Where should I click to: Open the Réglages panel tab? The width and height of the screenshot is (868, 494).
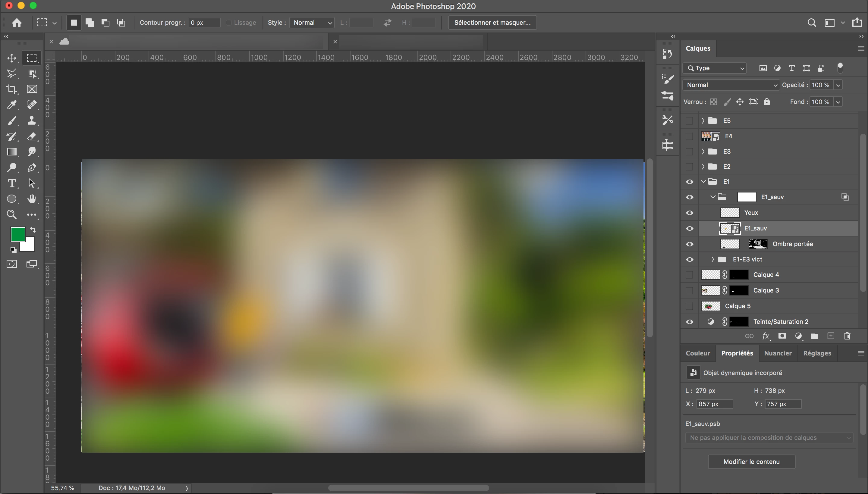(x=817, y=353)
